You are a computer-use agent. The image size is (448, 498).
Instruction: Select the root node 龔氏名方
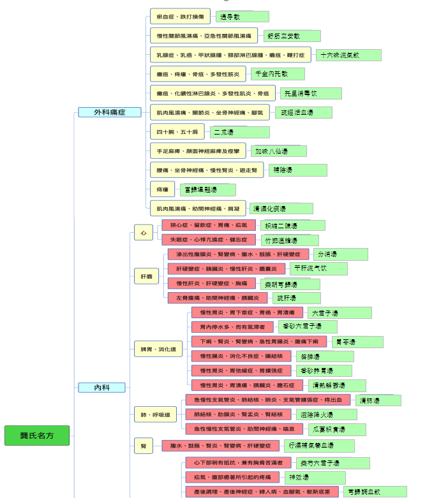click(x=36, y=436)
